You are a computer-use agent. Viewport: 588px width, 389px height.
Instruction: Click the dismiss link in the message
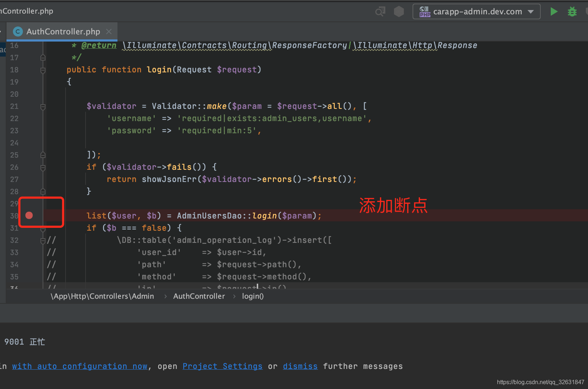click(x=300, y=366)
